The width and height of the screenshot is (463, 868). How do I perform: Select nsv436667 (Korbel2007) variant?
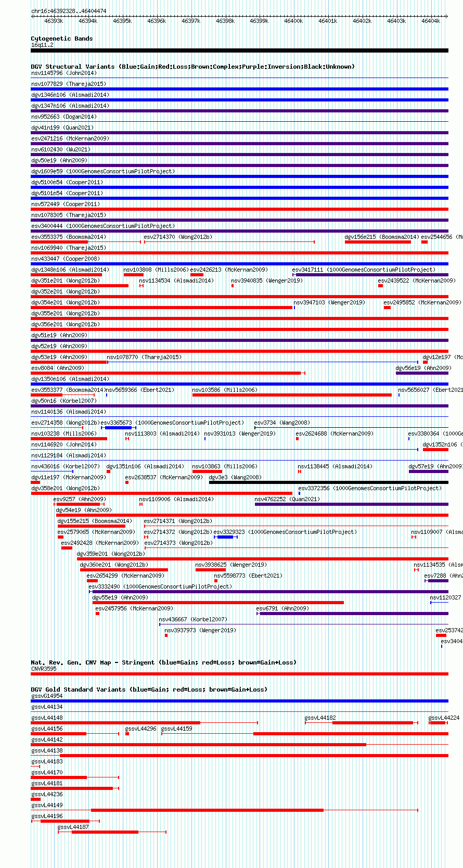pos(193,619)
